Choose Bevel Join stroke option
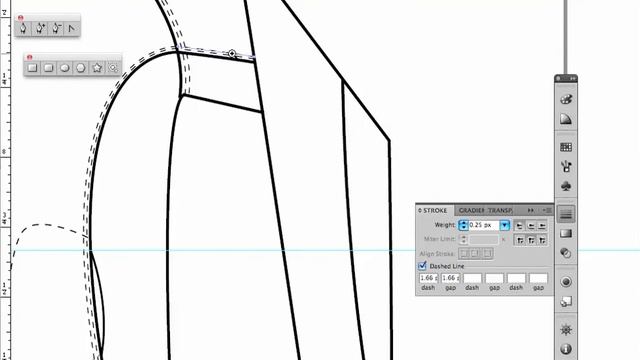Image resolution: width=640 pixels, height=360 pixels. 542,240
